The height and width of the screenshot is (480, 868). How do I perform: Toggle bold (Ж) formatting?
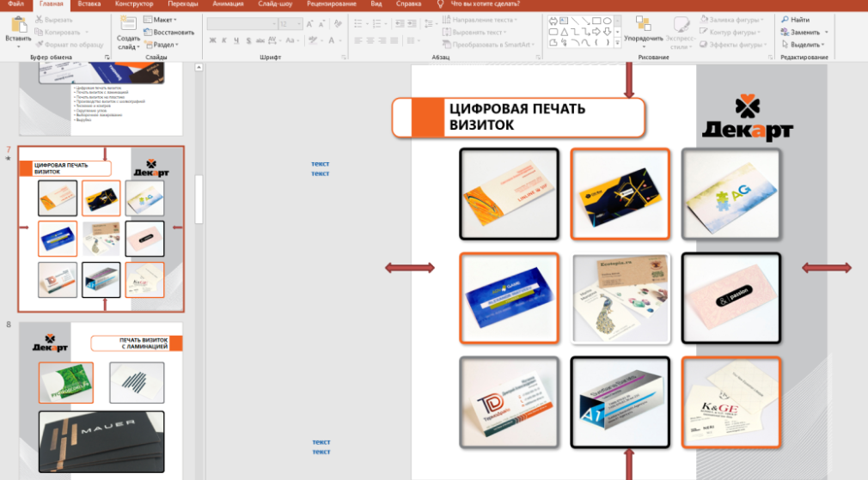[x=212, y=40]
